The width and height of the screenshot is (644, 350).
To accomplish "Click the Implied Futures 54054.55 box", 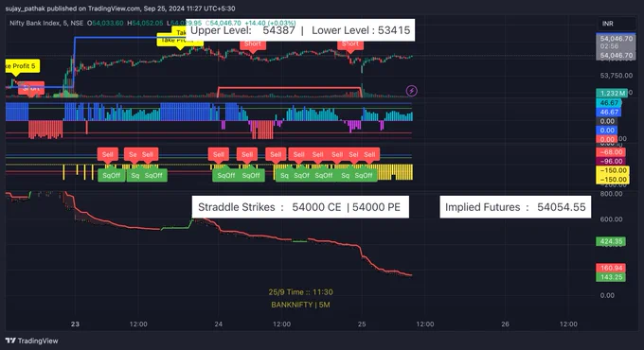I will tap(515, 207).
